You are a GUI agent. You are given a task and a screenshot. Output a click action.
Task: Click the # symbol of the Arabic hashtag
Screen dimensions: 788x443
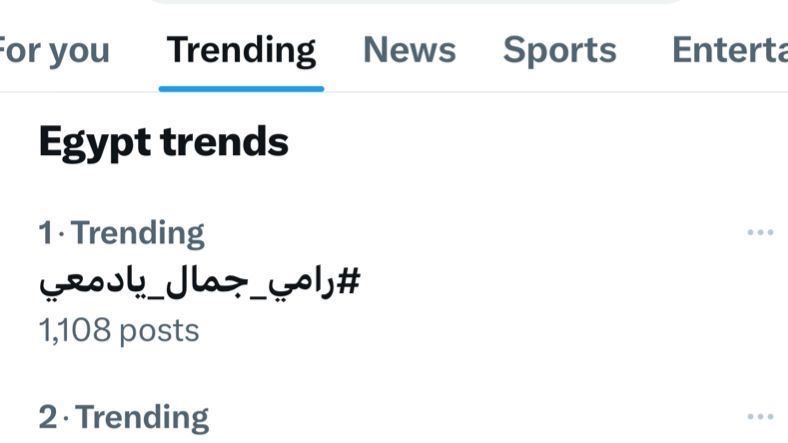(x=348, y=282)
